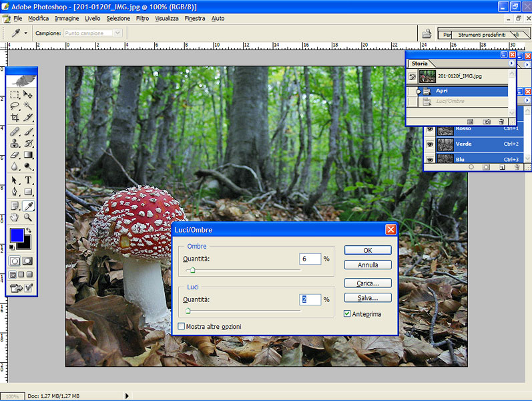Image resolution: width=532 pixels, height=401 pixels.
Task: Switch to Full Screen with menu bar
Action: (21, 275)
